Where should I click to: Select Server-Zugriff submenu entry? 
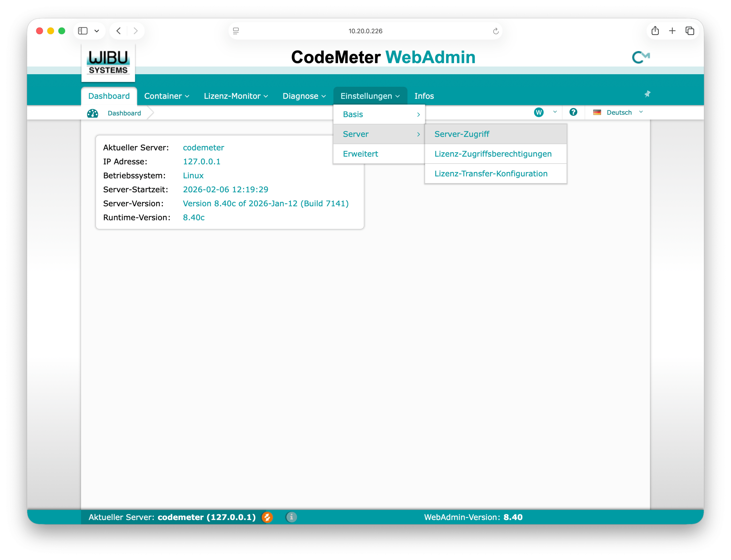[x=461, y=134]
